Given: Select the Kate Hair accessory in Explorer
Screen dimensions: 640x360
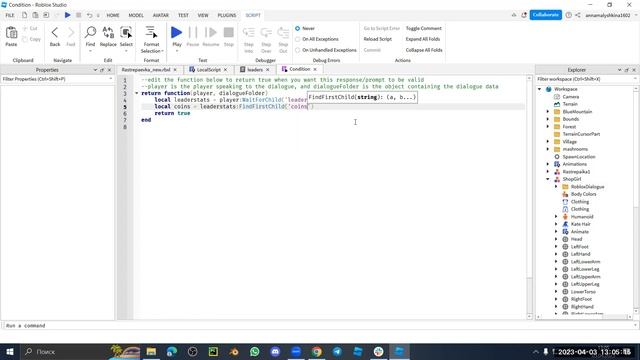Looking at the screenshot, I should point(580,224).
